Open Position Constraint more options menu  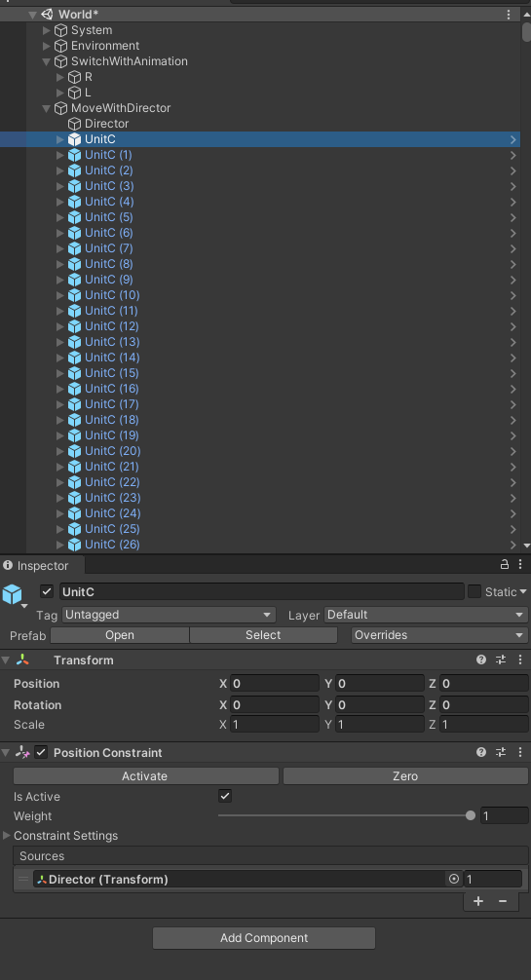coord(519,752)
